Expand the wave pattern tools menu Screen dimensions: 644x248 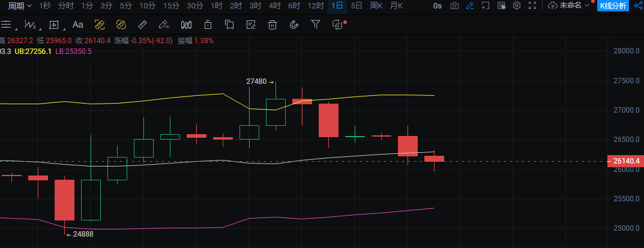tap(30, 25)
